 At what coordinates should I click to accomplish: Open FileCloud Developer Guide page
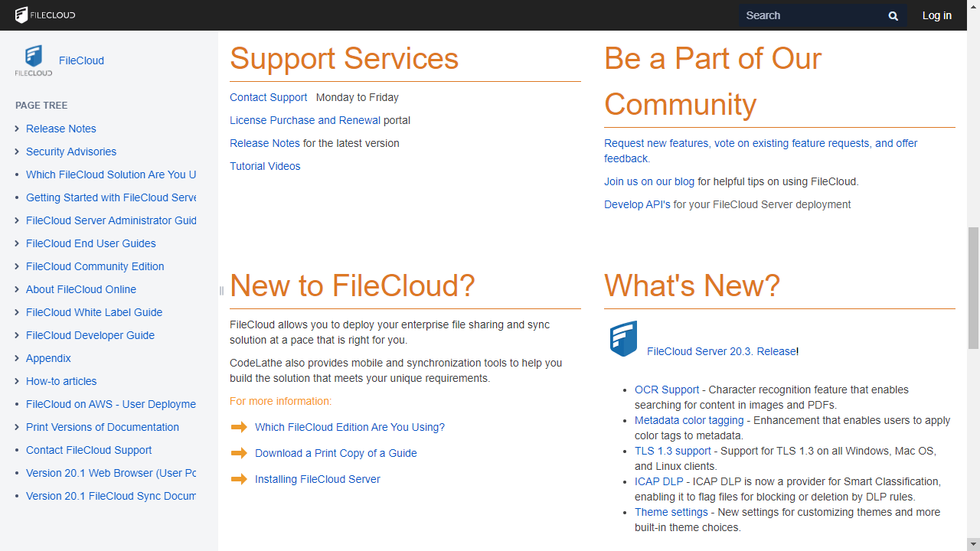click(90, 335)
